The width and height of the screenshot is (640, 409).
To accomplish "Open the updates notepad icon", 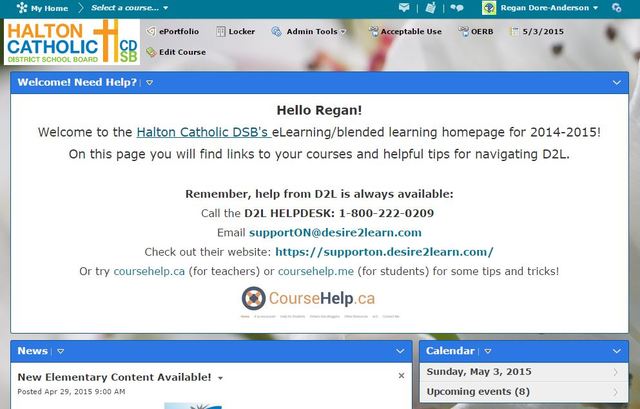I will (430, 7).
